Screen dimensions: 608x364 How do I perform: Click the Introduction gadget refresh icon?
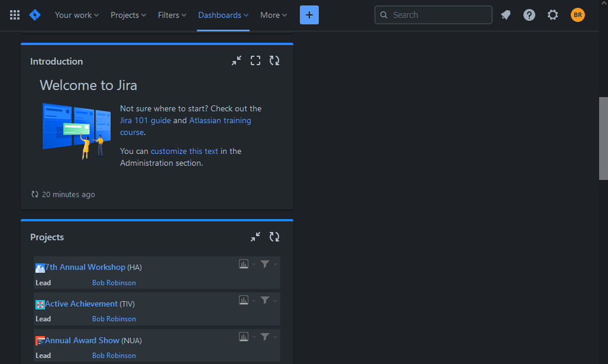274,60
